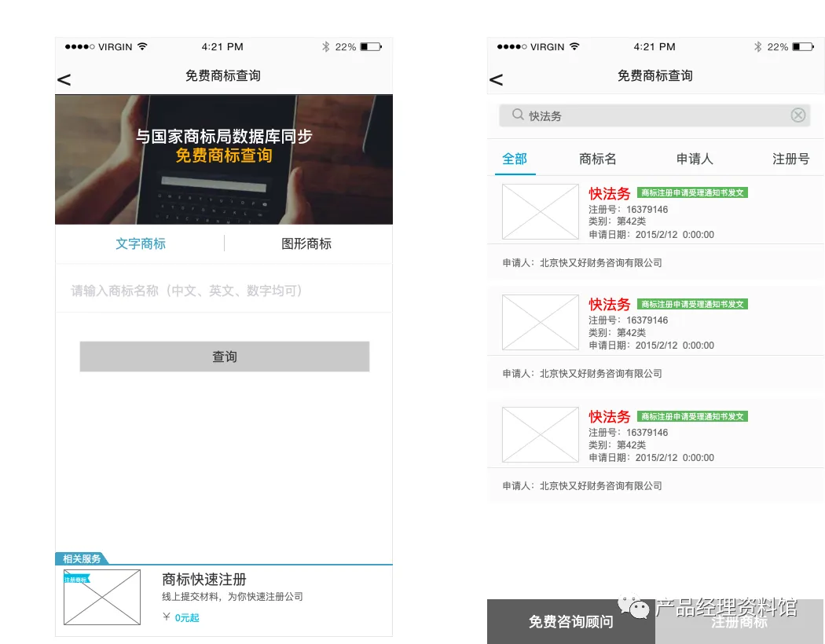The image size is (825, 644).
Task: Tap the ￥0元起 price text
Action: coord(181,617)
